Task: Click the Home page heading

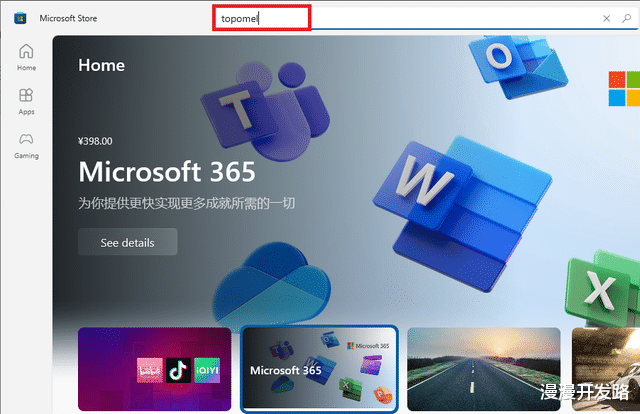Action: tap(102, 65)
